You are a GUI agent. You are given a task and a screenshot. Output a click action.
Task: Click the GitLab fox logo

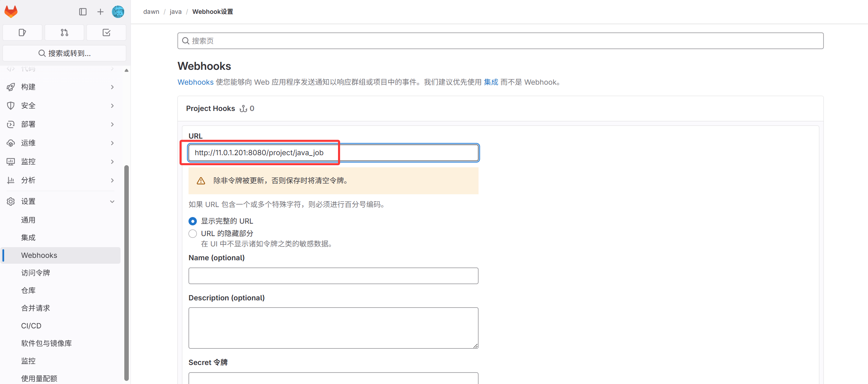pos(11,12)
